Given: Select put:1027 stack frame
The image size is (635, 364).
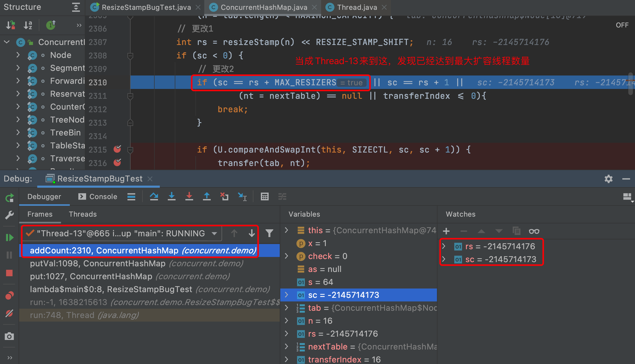Looking at the screenshot, I should point(149,276).
